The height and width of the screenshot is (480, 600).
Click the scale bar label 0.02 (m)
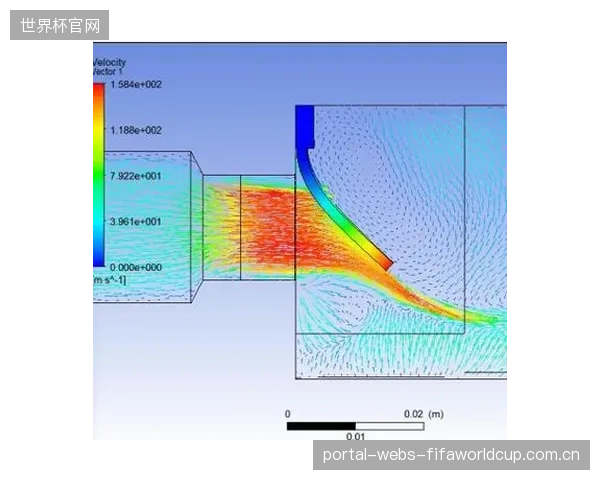coord(424,414)
